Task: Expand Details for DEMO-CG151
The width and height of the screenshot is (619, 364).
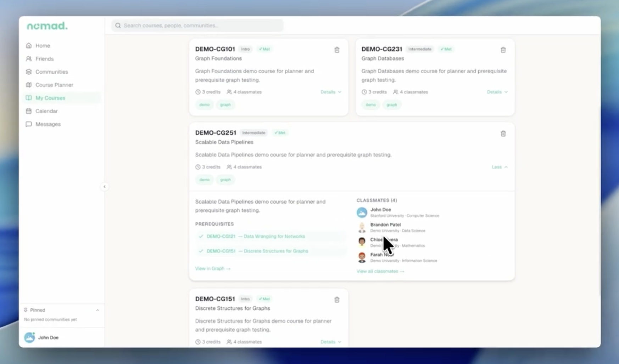Action: pyautogui.click(x=331, y=342)
